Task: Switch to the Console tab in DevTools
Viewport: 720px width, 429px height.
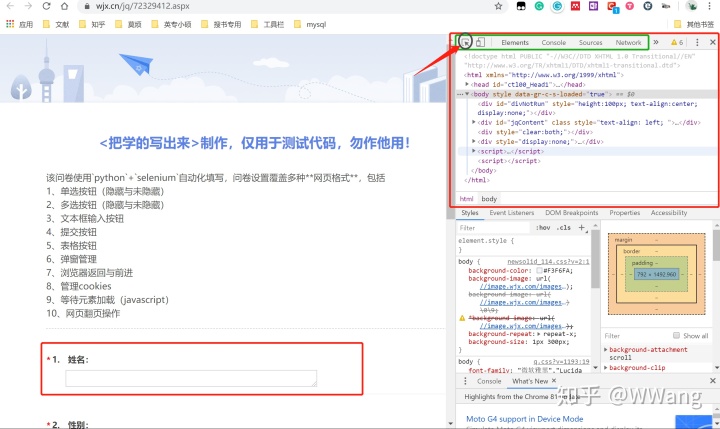Action: click(x=553, y=42)
